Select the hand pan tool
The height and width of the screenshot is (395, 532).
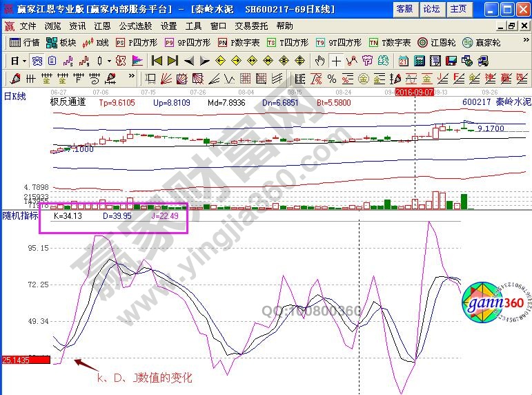coord(320,61)
